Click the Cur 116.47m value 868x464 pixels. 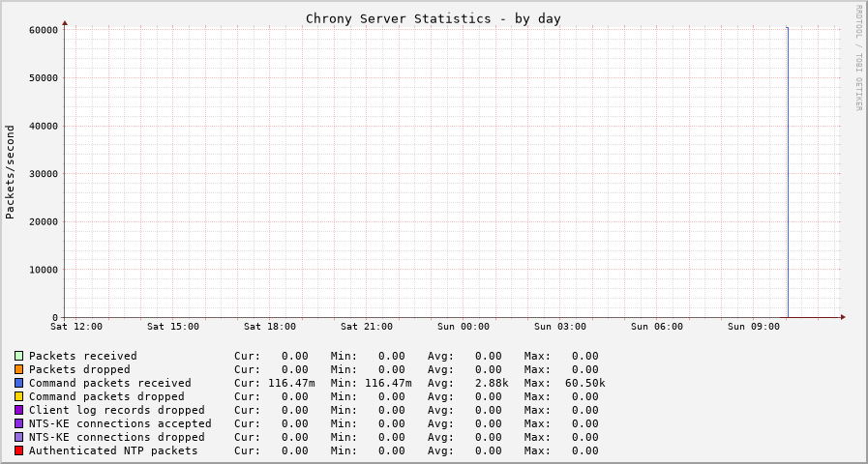291,383
